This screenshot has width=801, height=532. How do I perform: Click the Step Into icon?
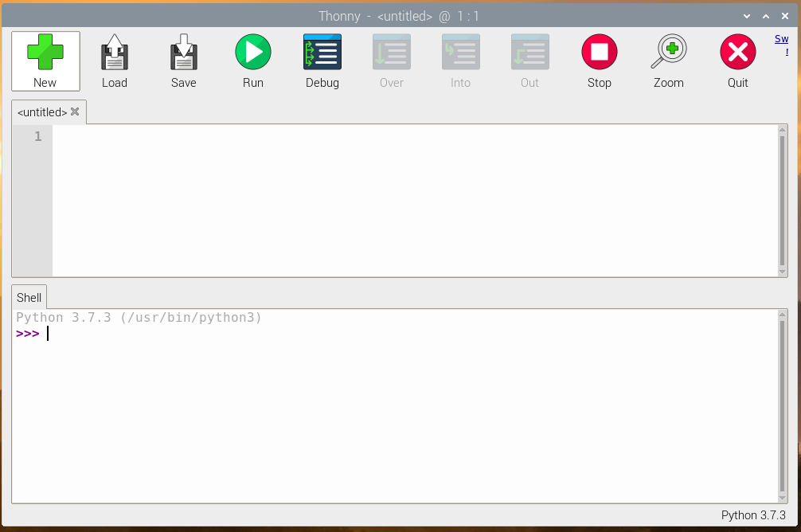click(x=461, y=61)
